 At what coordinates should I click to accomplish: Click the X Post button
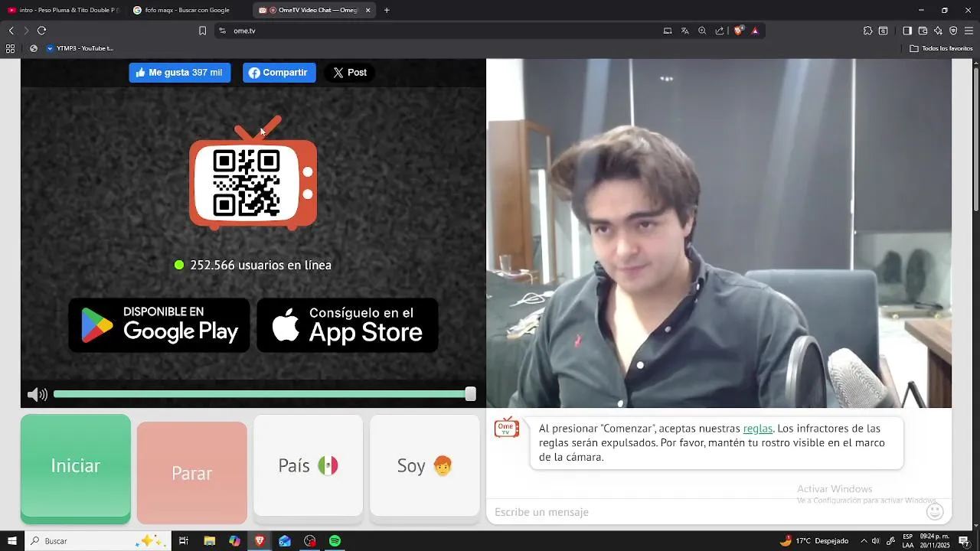pos(350,73)
